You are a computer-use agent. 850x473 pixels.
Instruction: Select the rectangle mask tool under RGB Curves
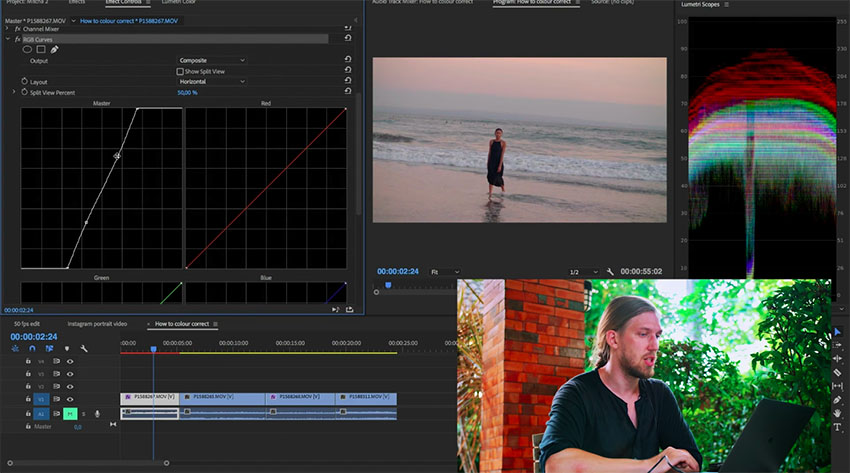pos(41,49)
